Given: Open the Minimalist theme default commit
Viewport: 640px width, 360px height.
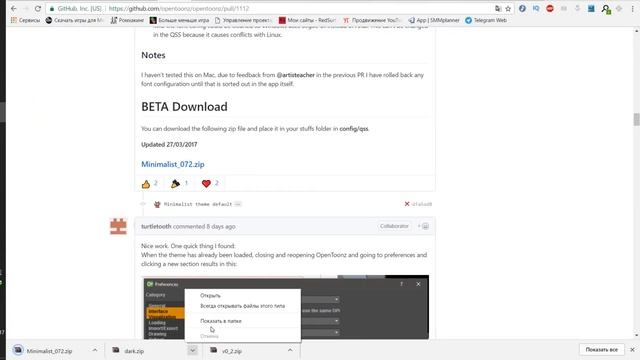Looking at the screenshot, I should coord(198,204).
